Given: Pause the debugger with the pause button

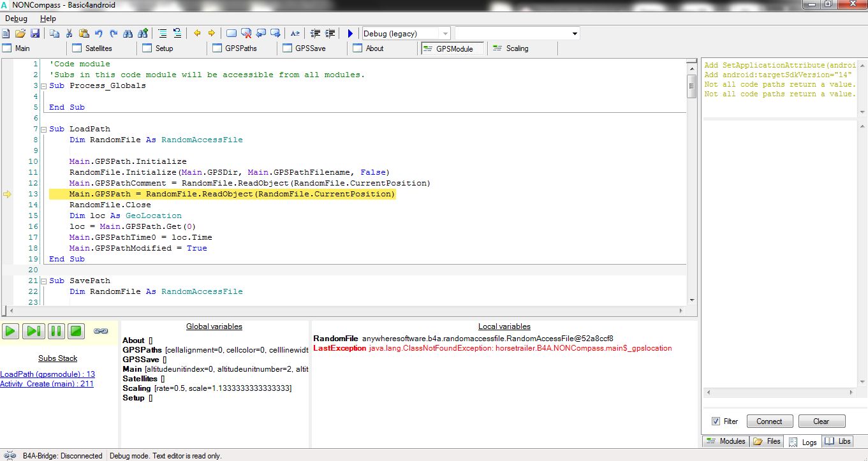Looking at the screenshot, I should point(55,331).
